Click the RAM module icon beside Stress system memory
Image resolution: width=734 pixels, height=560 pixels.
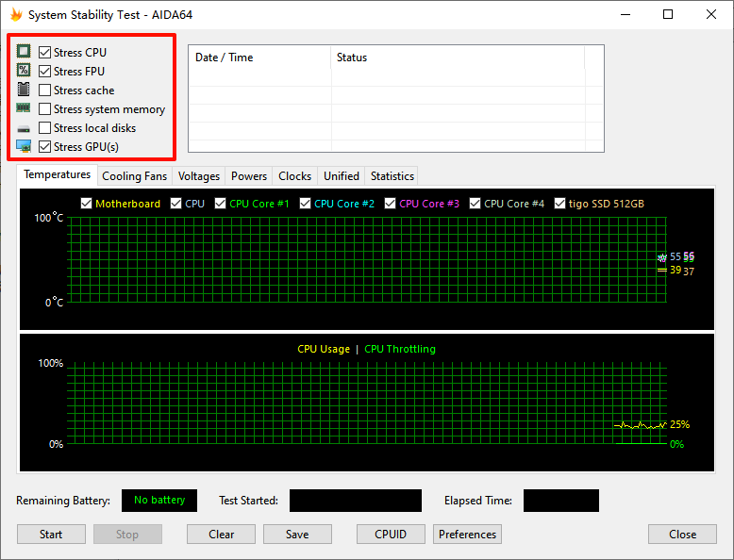click(24, 108)
